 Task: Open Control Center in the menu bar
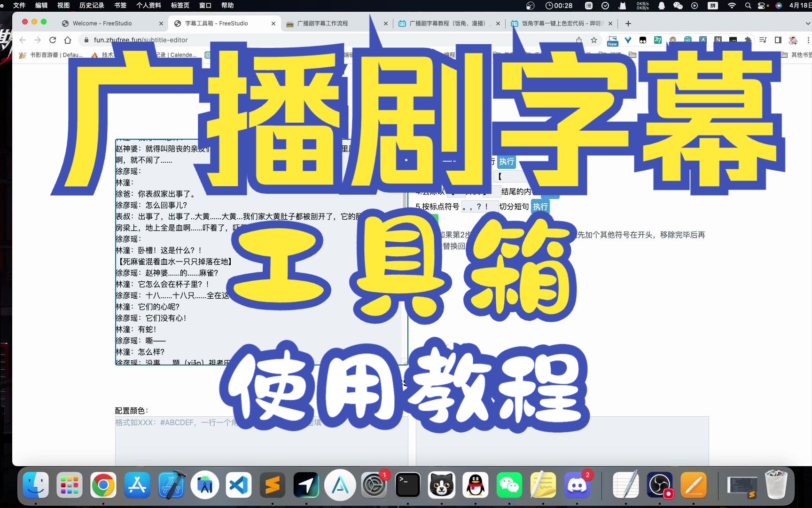click(763, 6)
